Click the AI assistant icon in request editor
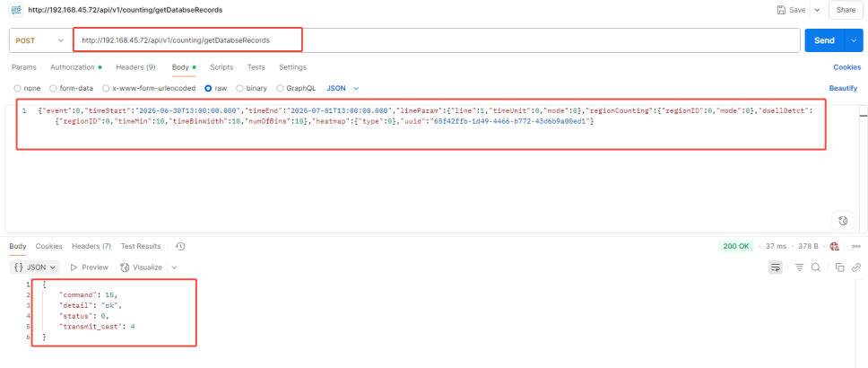This screenshot has width=868, height=368. [x=843, y=221]
